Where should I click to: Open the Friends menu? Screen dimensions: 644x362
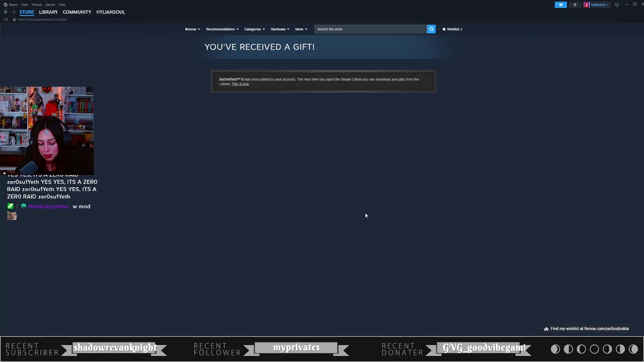click(x=37, y=5)
